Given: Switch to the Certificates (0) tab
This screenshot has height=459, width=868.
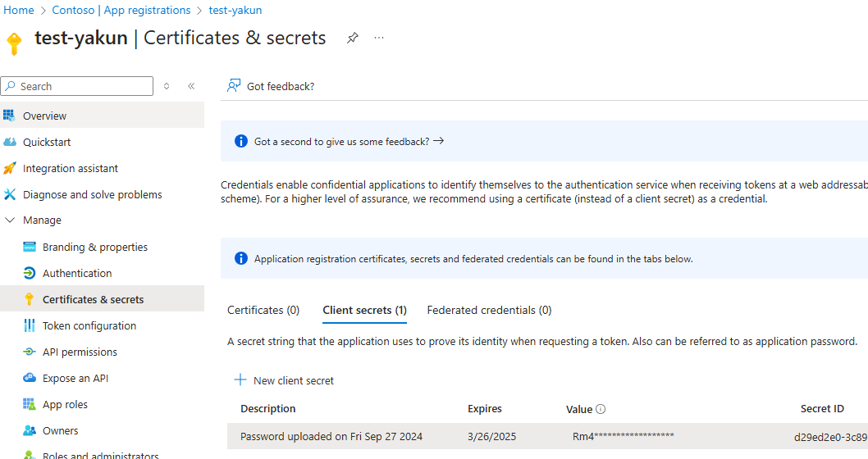Looking at the screenshot, I should (x=263, y=311).
